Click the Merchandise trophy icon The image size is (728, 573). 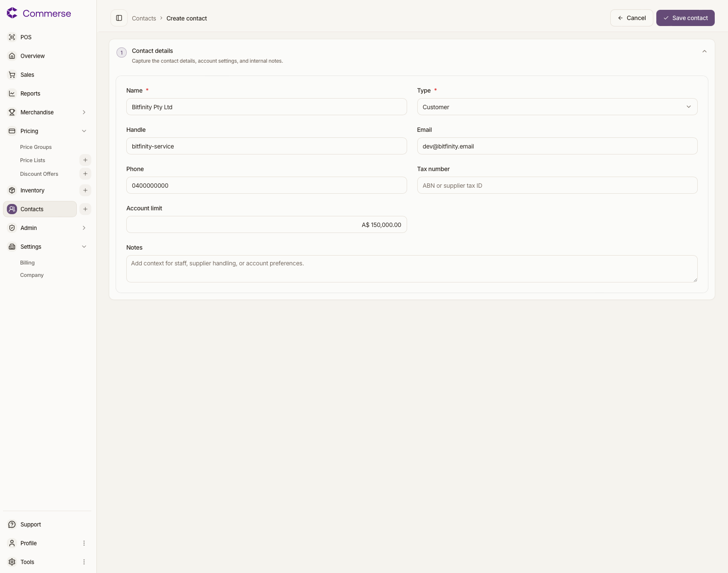coord(12,112)
